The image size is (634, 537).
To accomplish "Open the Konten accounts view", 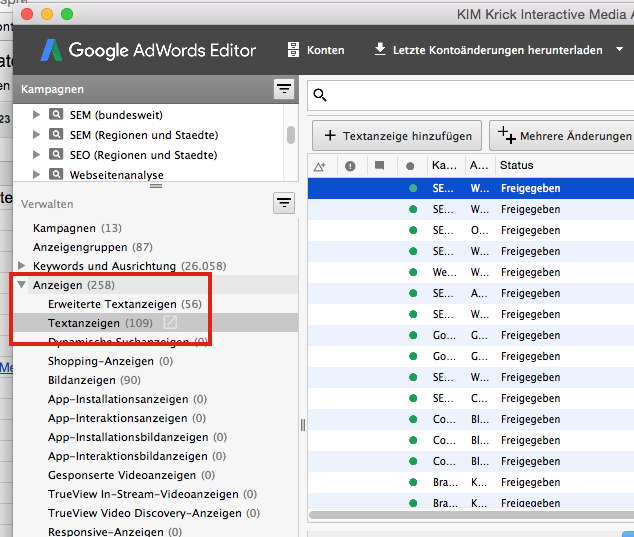I will [316, 50].
